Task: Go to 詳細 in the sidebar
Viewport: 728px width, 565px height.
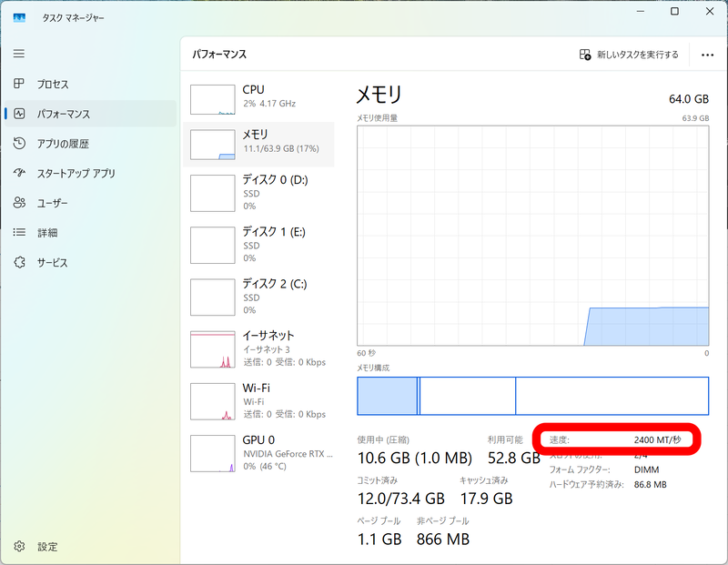Action: [90, 233]
